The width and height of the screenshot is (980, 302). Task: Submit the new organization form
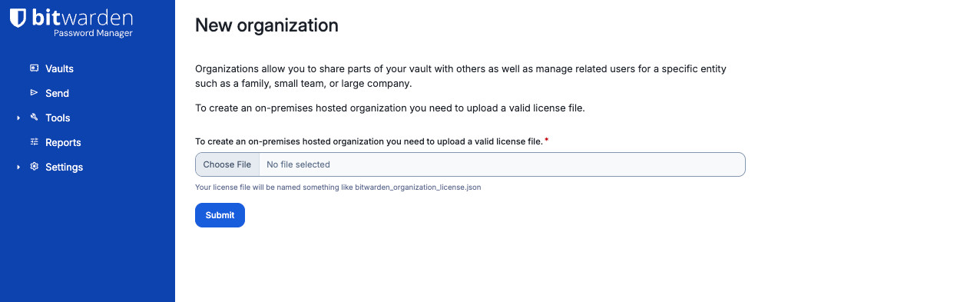tap(220, 215)
